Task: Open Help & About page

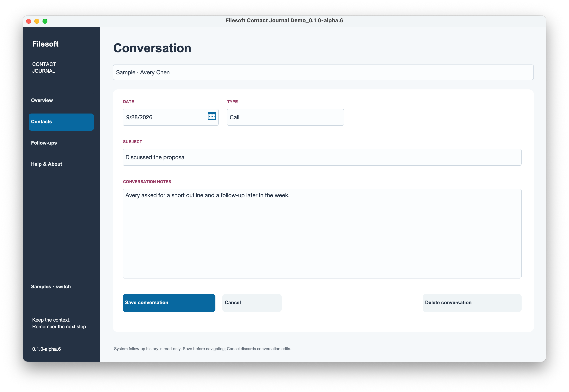Action: [61, 164]
